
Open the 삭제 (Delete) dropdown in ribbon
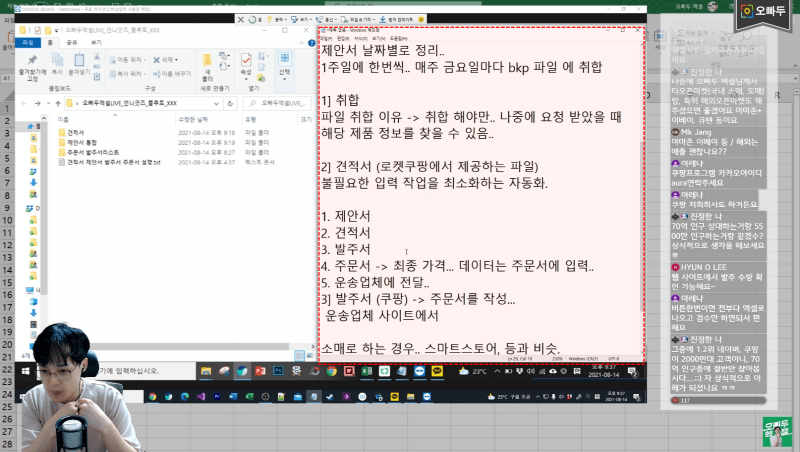click(166, 60)
